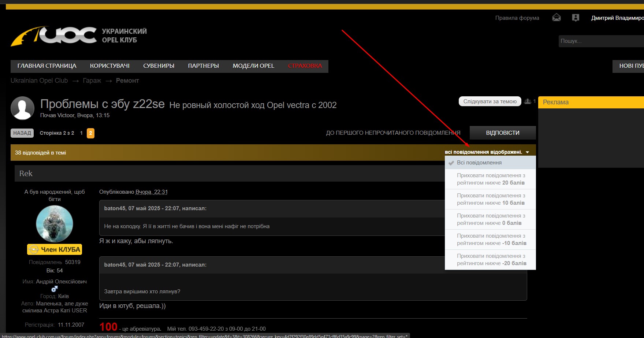Open the МОДЕЛИ OPEL menu item

click(x=253, y=66)
